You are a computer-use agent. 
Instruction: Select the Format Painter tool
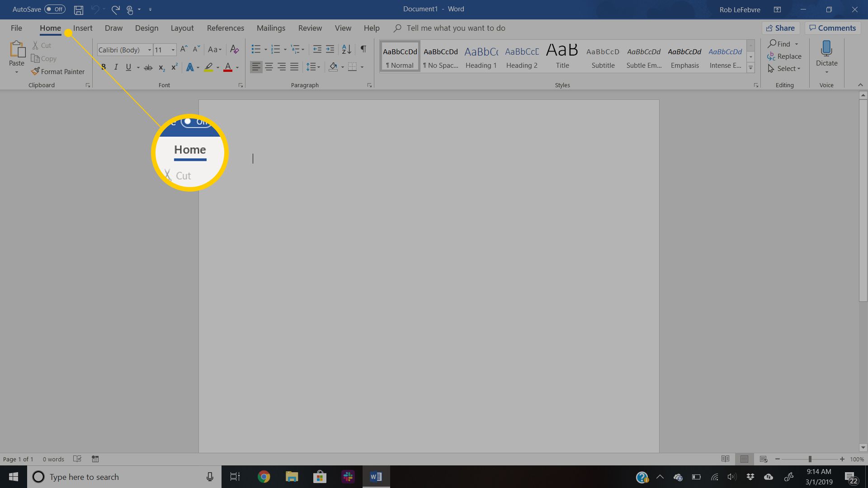pos(57,71)
